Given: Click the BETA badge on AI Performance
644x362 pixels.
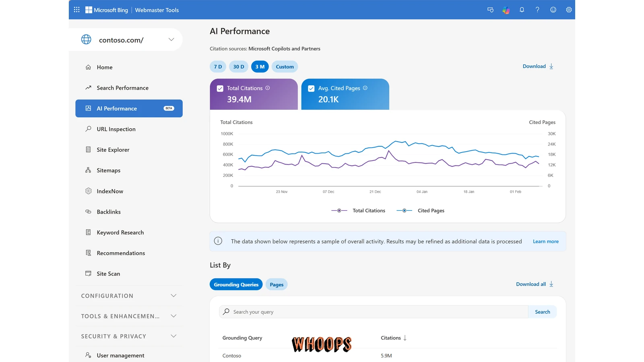Looking at the screenshot, I should (x=169, y=108).
